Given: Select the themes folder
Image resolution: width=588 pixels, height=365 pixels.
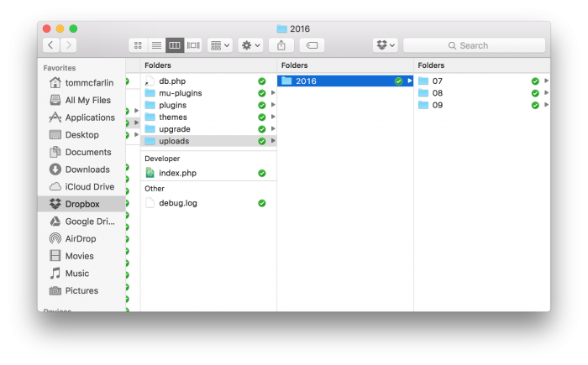Looking at the screenshot, I should (209, 117).
